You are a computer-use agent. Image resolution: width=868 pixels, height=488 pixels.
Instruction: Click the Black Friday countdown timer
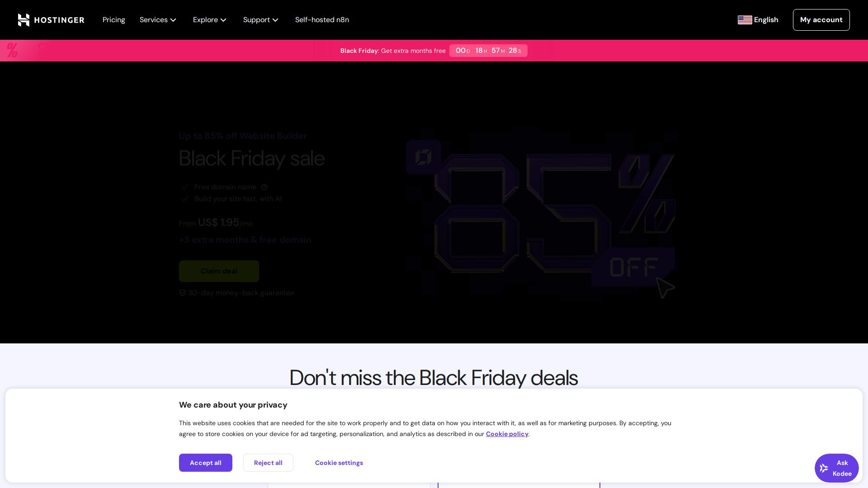pos(488,51)
